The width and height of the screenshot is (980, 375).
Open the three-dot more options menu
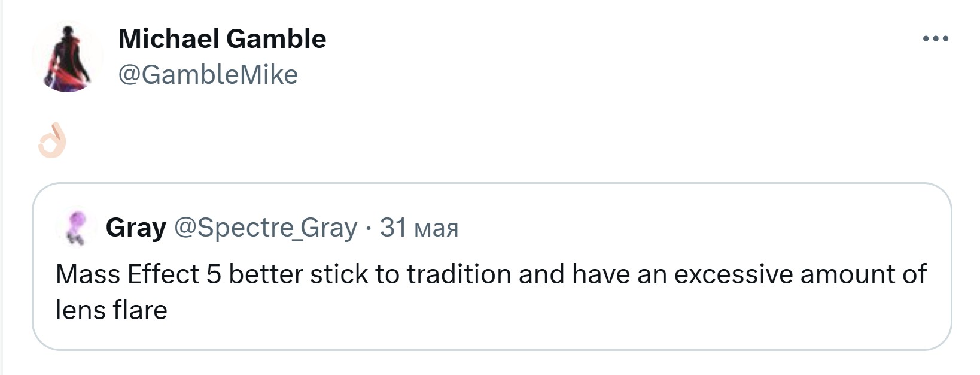click(x=935, y=39)
